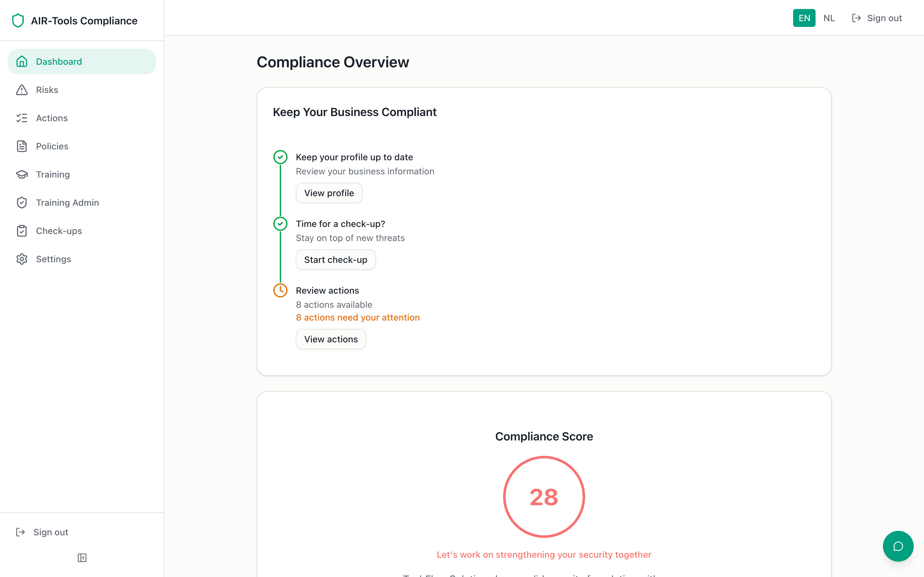The width and height of the screenshot is (924, 577).
Task: Click the Policies document icon
Action: [22, 146]
